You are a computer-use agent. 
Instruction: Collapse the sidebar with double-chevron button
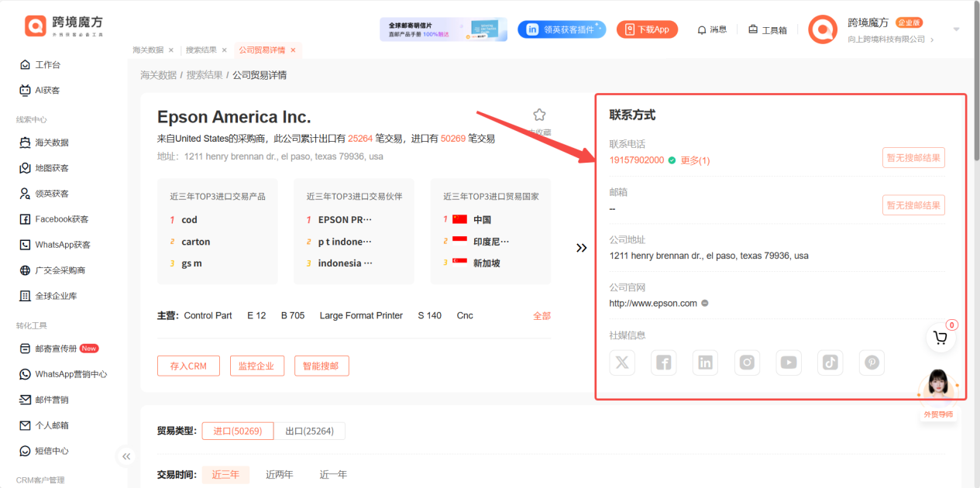[126, 457]
